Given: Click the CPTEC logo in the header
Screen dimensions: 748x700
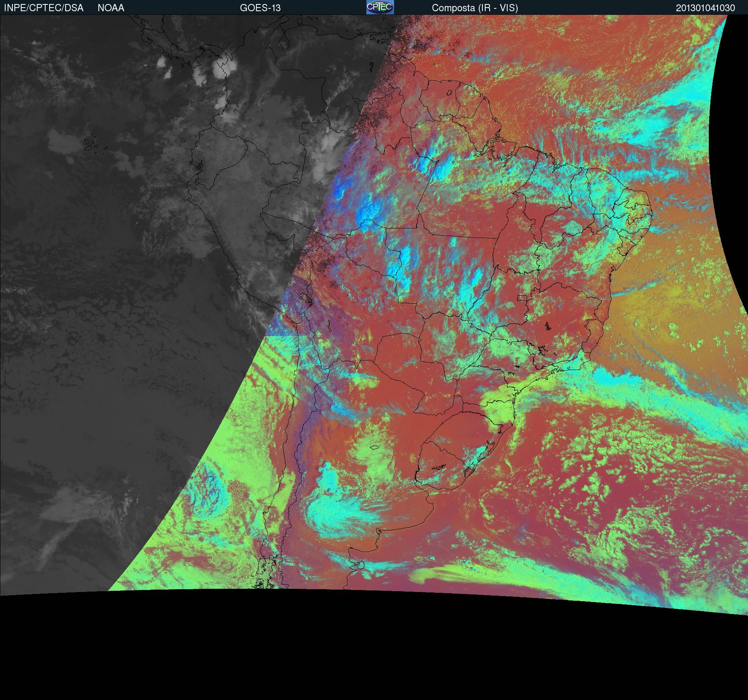Looking at the screenshot, I should point(380,7).
